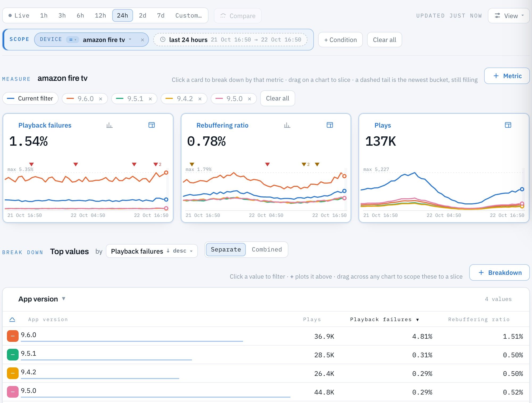The width and height of the screenshot is (532, 403).
Task: Select the 1h time range
Action: click(44, 16)
